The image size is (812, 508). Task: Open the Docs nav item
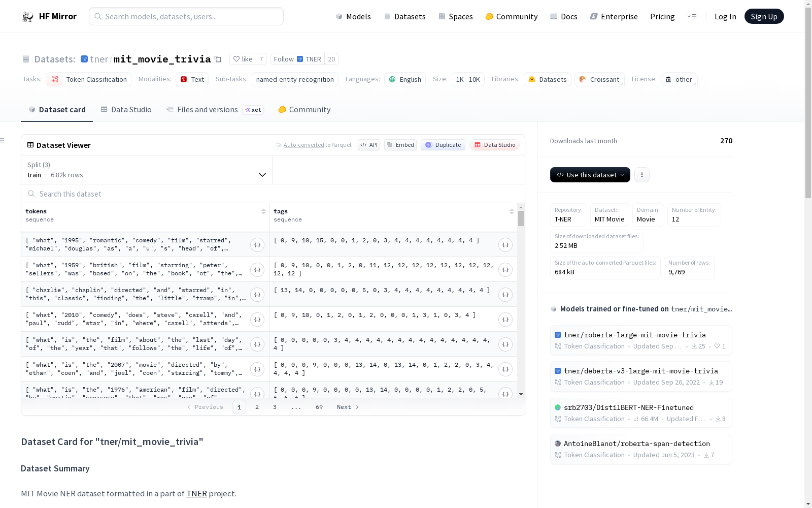pyautogui.click(x=564, y=16)
